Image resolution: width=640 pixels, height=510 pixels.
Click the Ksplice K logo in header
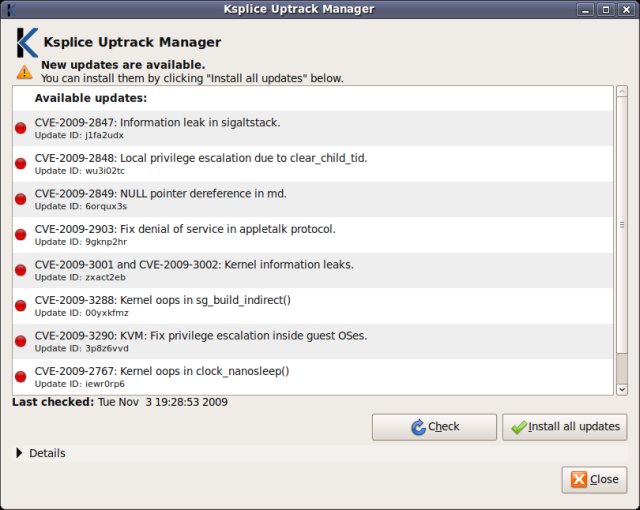pyautogui.click(x=27, y=43)
